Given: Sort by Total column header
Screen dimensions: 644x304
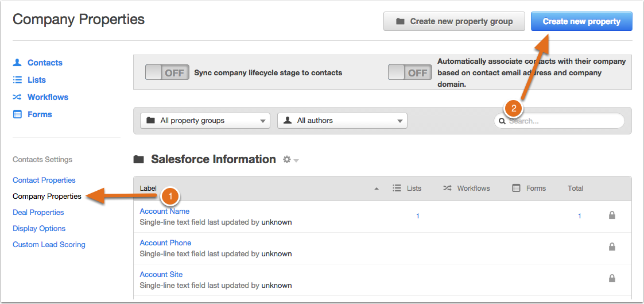Looking at the screenshot, I should [576, 188].
